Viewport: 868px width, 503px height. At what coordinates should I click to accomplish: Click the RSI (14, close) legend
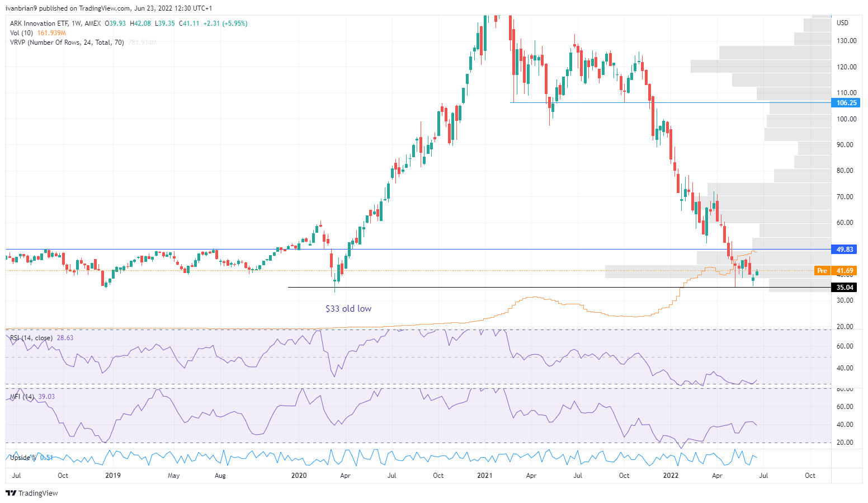[31, 338]
